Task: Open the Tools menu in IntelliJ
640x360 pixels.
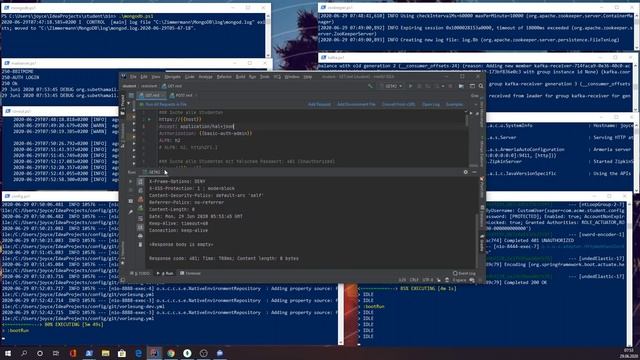Action: pos(264,77)
